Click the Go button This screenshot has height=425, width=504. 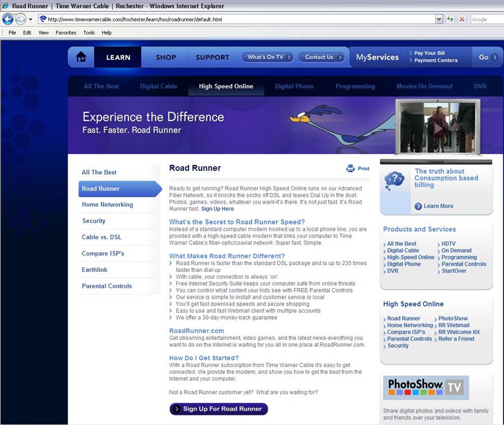tap(488, 57)
